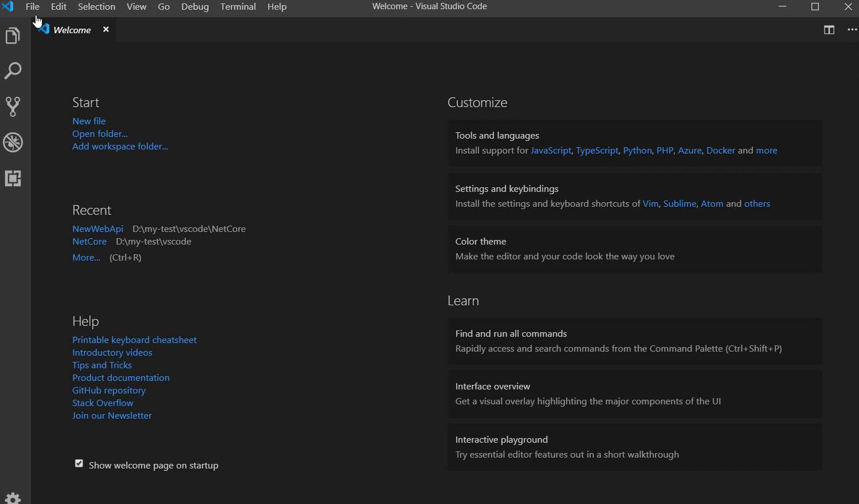Show more recent folders via More...
Viewport: 859px width, 504px height.
click(x=86, y=257)
